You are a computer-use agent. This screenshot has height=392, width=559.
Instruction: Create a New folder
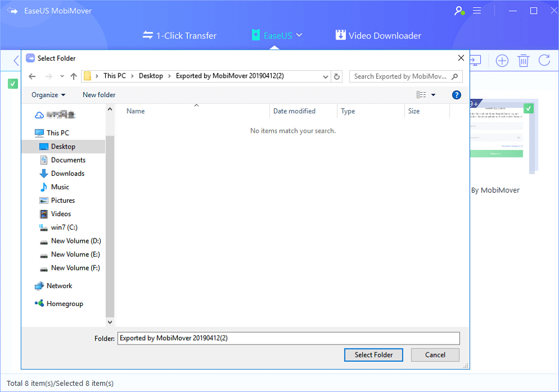click(x=99, y=95)
